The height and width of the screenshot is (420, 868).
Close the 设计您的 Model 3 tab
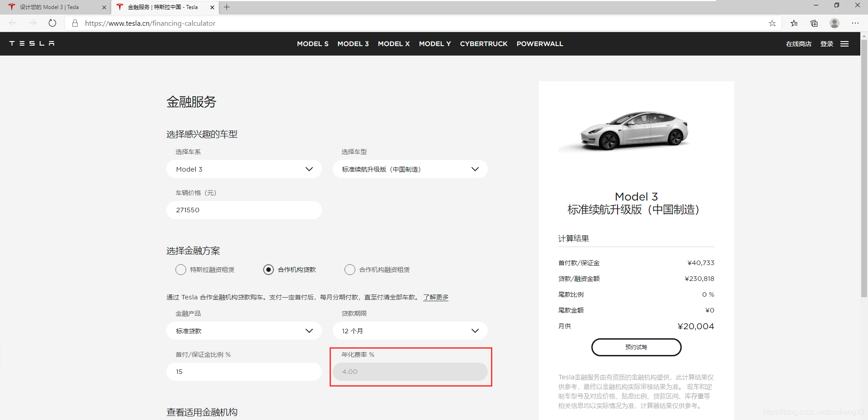104,7
